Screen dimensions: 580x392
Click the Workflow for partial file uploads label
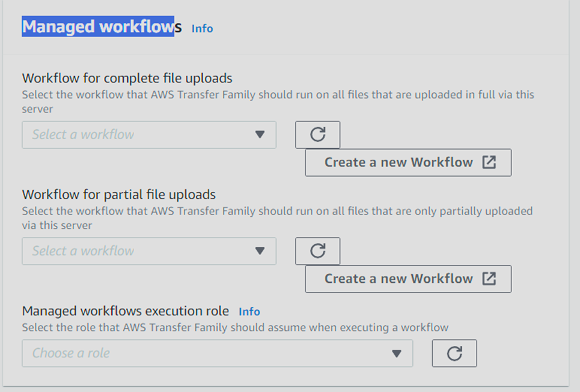coord(119,194)
